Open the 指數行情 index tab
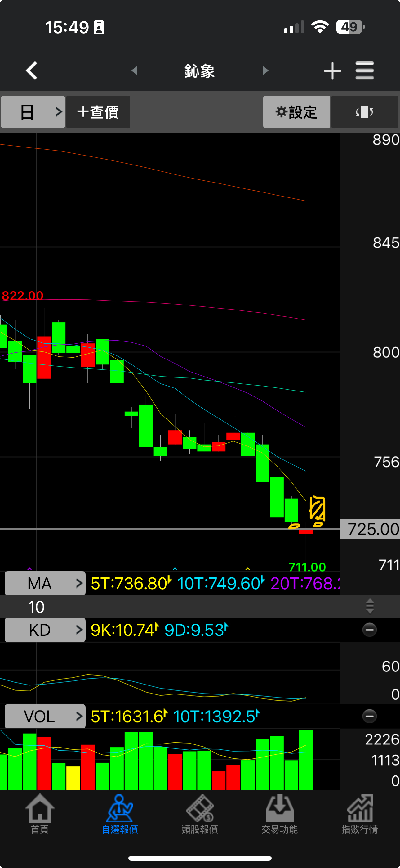The height and width of the screenshot is (868, 400). (360, 814)
